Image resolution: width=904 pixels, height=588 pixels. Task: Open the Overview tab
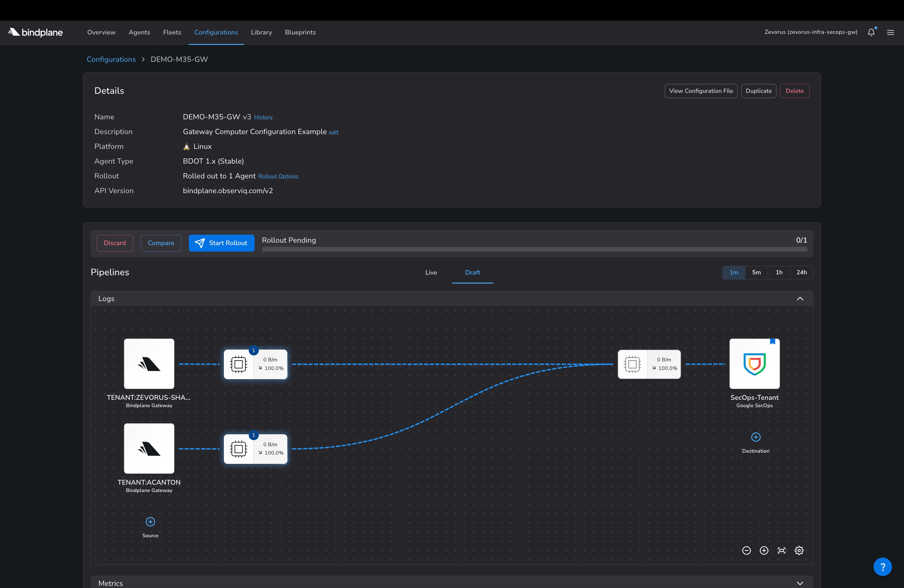pos(101,32)
